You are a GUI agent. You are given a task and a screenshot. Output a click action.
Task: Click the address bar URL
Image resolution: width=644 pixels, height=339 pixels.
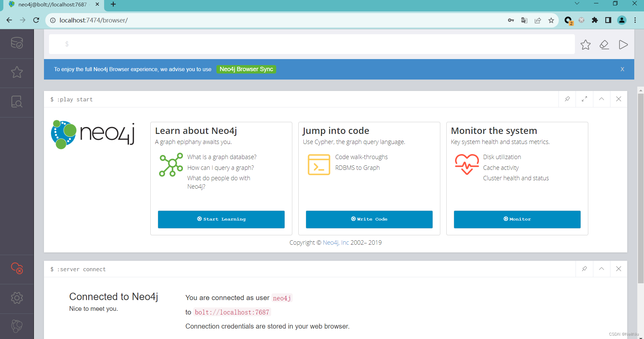94,20
